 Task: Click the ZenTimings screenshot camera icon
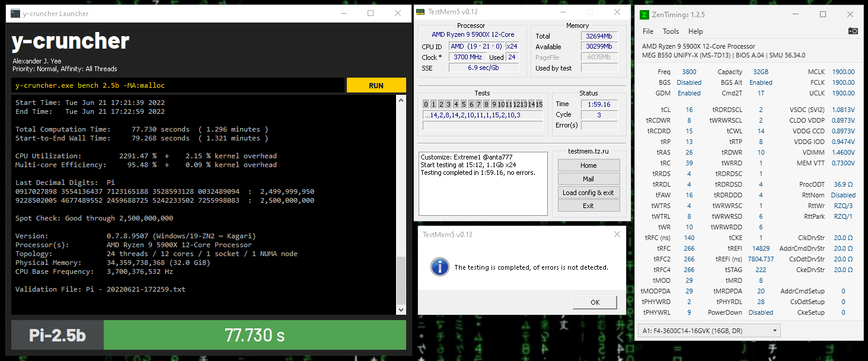(853, 31)
